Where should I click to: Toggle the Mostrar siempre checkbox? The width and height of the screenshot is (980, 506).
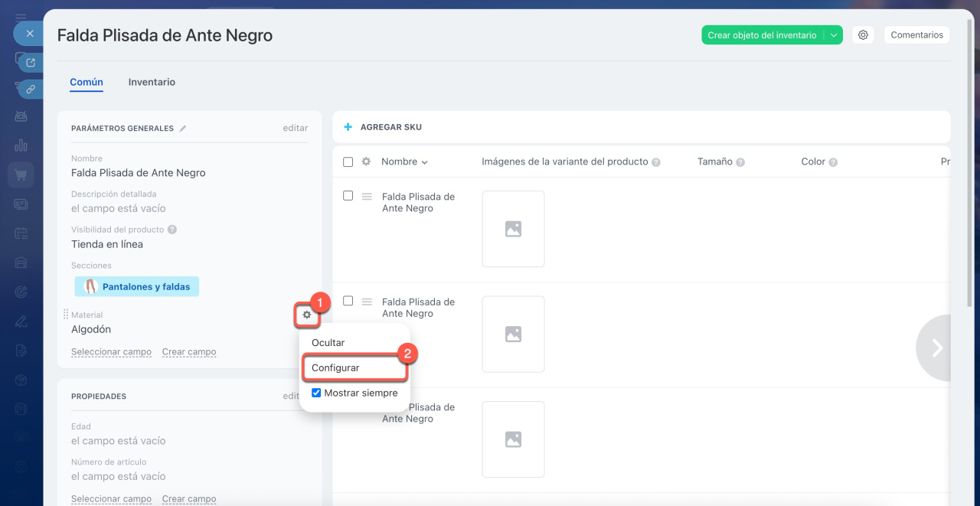point(316,393)
